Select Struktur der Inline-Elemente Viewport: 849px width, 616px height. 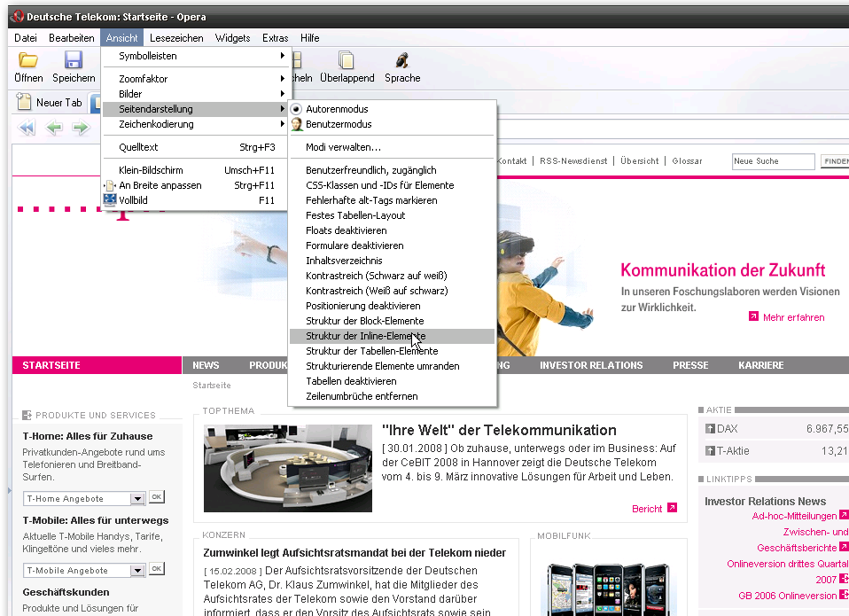pyautogui.click(x=393, y=336)
